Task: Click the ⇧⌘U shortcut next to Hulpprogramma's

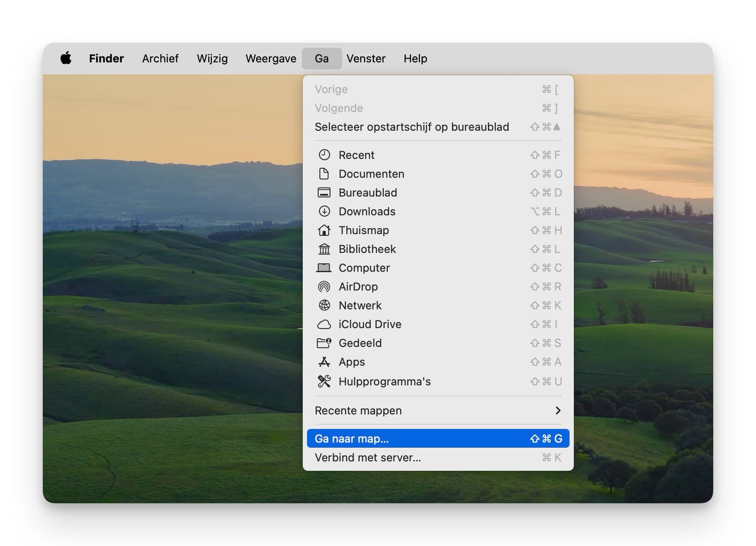Action: point(546,381)
